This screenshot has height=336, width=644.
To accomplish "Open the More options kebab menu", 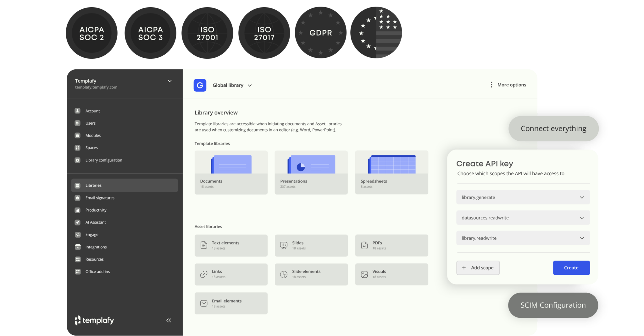I will pos(491,84).
